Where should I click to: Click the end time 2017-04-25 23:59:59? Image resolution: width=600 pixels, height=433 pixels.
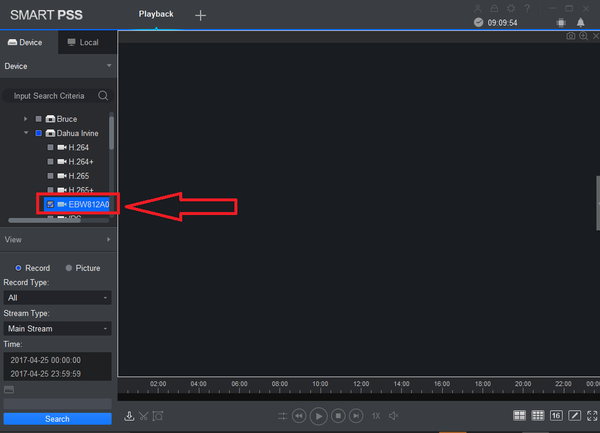point(46,374)
